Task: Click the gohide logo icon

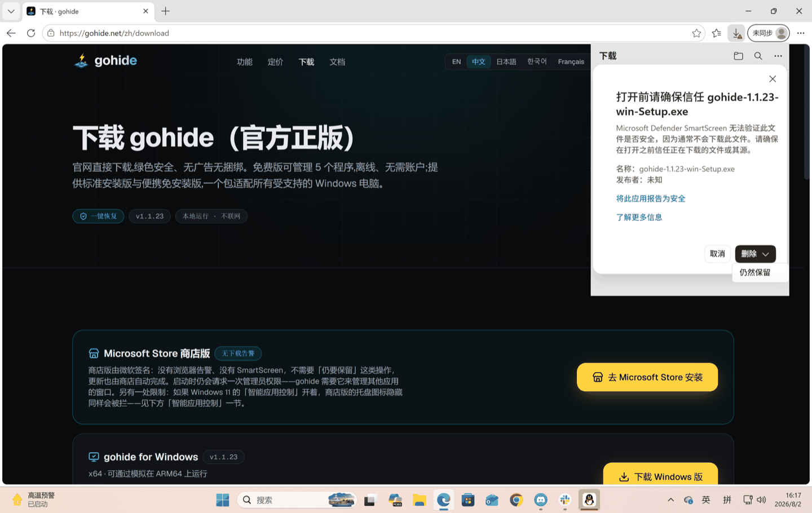Action: pos(81,61)
